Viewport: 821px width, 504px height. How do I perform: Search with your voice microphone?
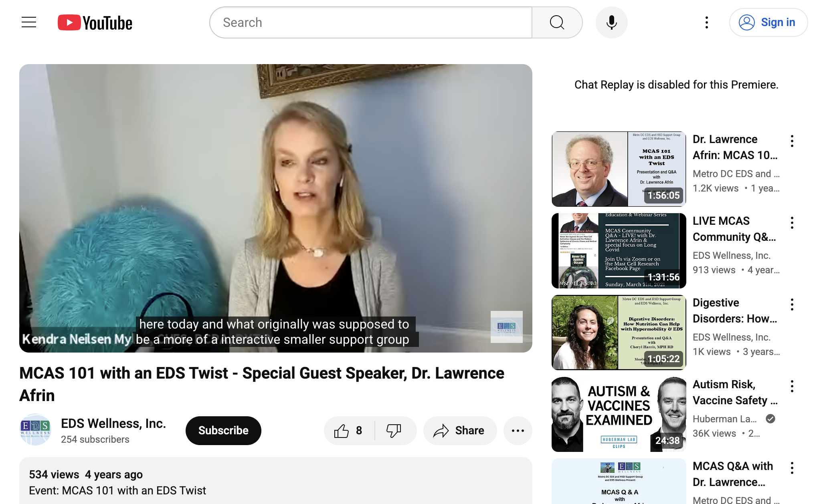click(x=611, y=22)
